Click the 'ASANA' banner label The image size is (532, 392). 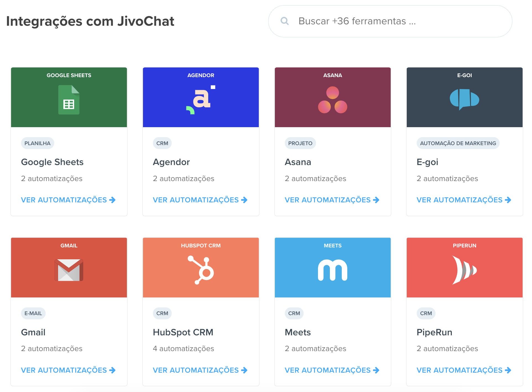(333, 75)
